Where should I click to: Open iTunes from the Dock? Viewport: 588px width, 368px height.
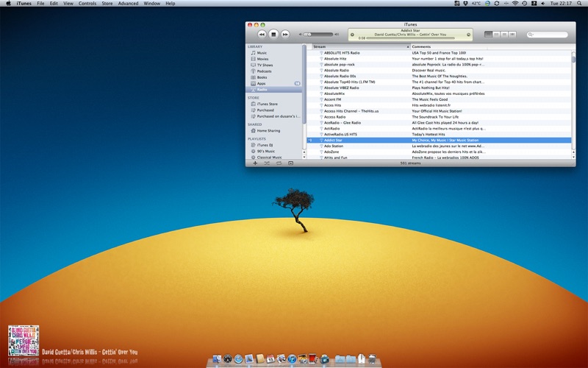[x=292, y=359]
